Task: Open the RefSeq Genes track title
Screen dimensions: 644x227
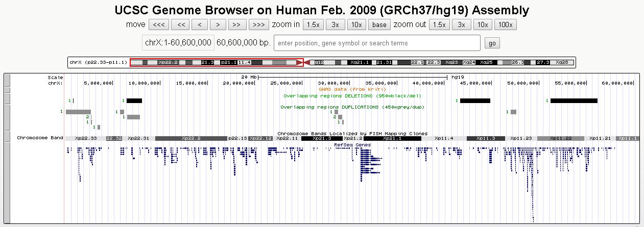Action: tap(352, 144)
